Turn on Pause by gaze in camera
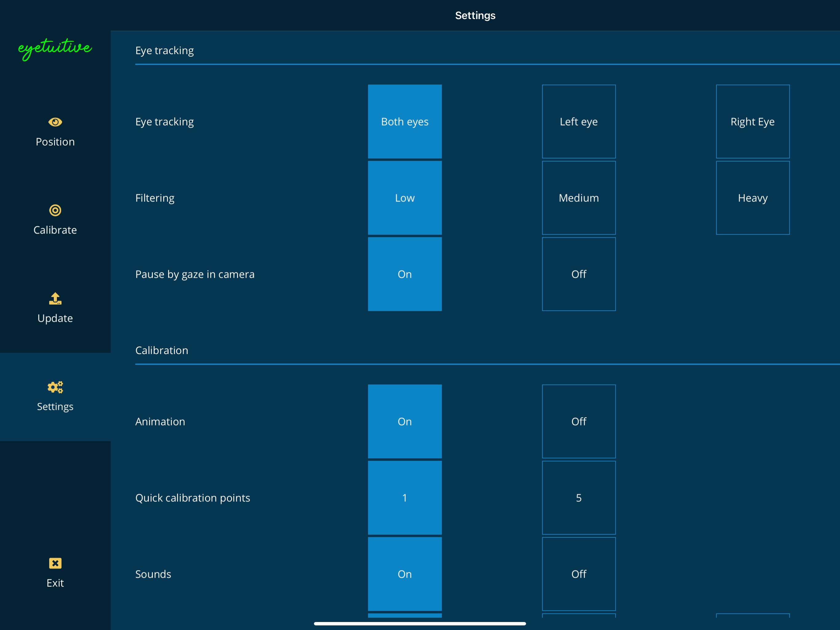840x630 pixels. (x=404, y=274)
